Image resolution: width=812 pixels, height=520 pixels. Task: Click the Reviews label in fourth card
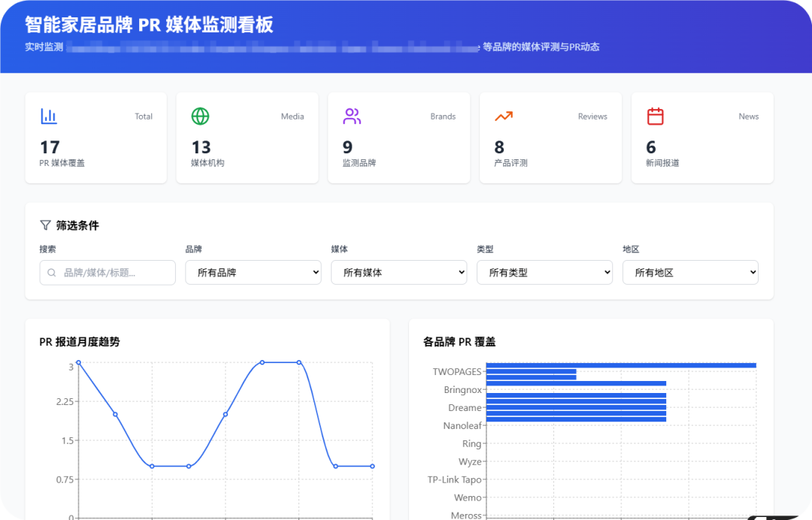pos(592,116)
